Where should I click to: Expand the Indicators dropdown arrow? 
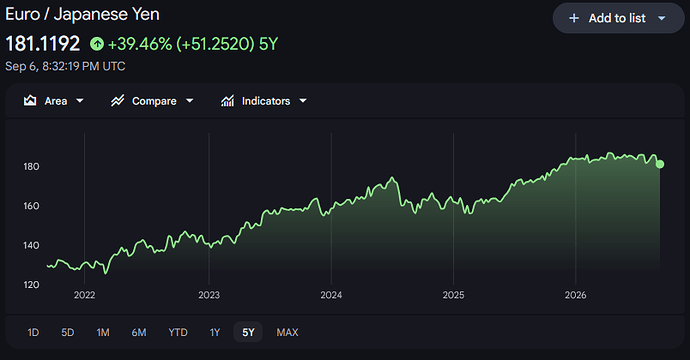[303, 101]
